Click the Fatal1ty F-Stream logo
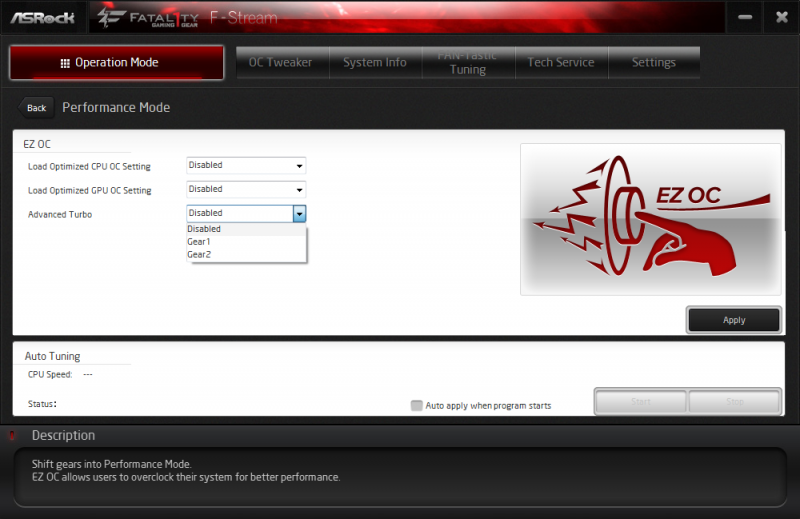Screen dimensions: 800x519 [188, 18]
